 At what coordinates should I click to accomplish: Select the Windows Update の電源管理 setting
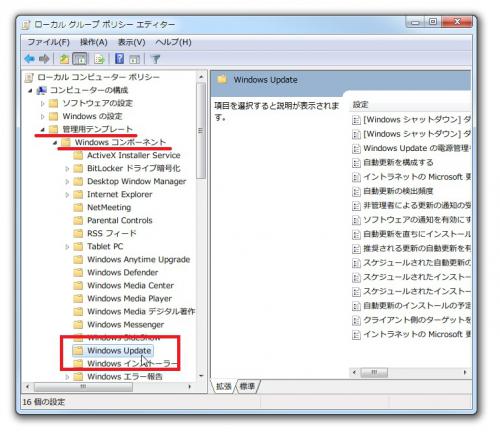tap(417, 148)
